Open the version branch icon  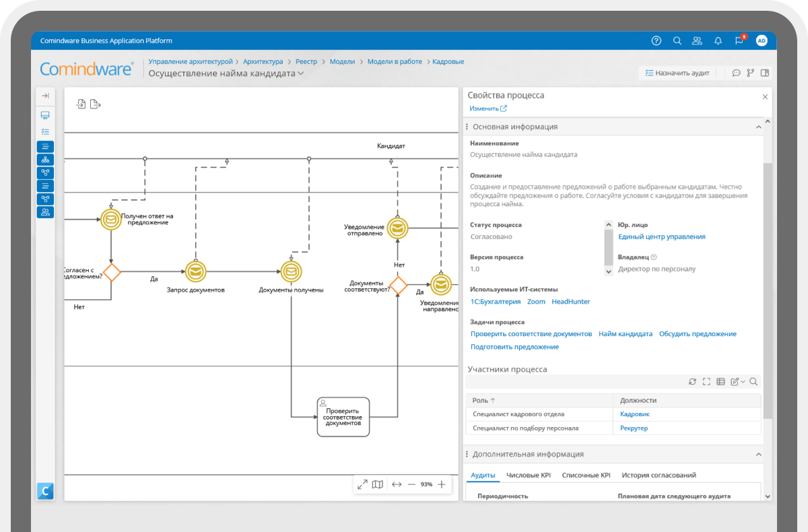point(750,73)
